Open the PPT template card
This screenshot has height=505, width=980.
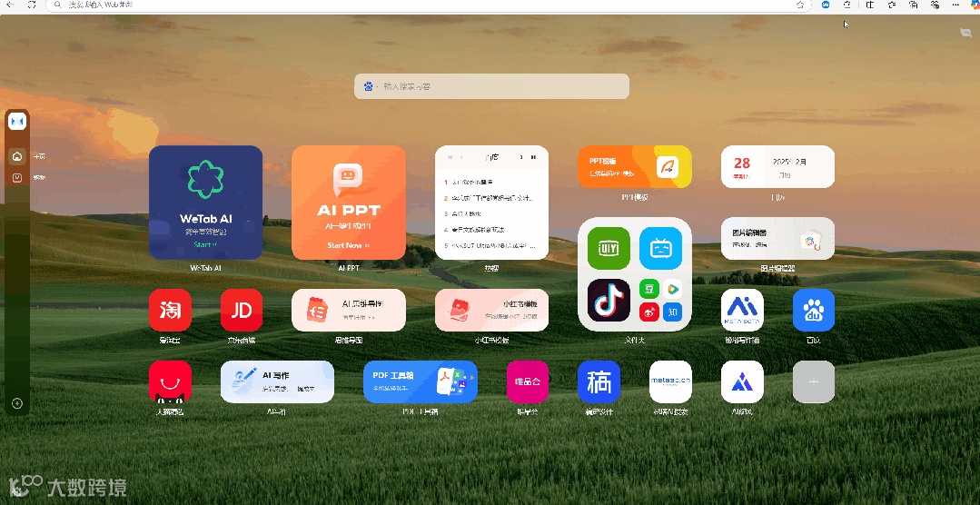(x=634, y=167)
